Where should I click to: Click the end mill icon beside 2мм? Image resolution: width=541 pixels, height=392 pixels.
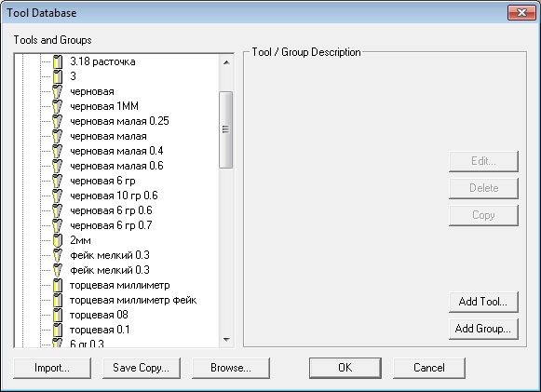(x=58, y=240)
